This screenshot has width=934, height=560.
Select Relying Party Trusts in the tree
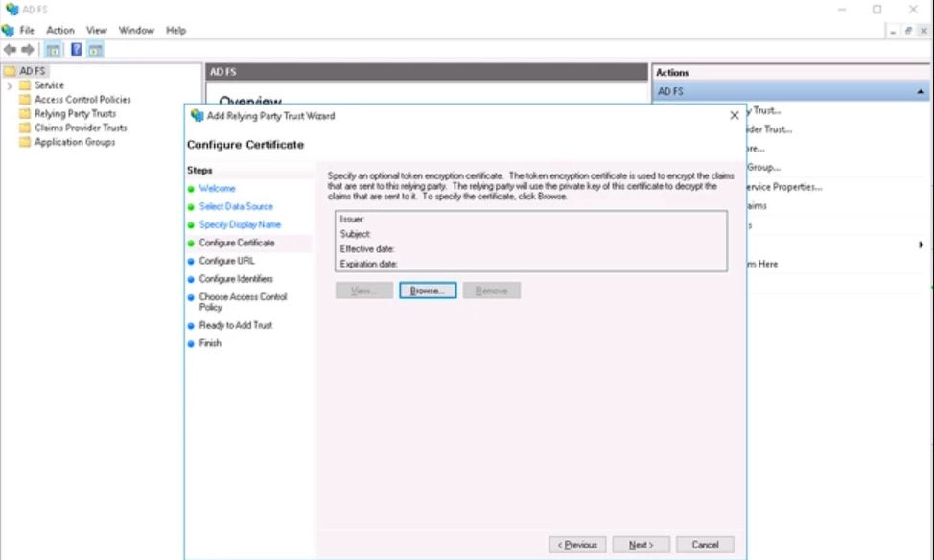[75, 113]
